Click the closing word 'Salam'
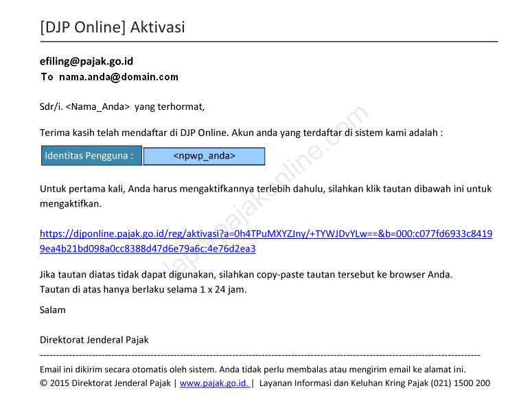Image resolution: width=532 pixels, height=412 pixels. click(53, 310)
